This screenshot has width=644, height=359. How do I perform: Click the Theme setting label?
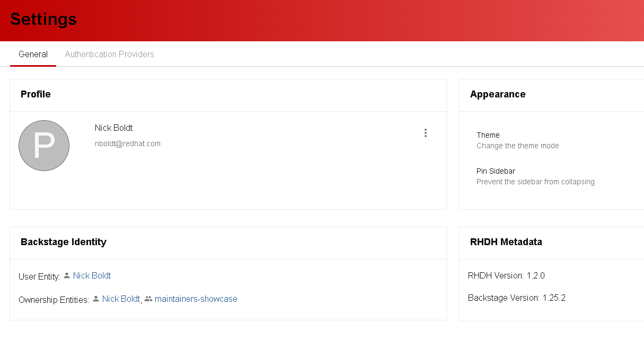[488, 135]
